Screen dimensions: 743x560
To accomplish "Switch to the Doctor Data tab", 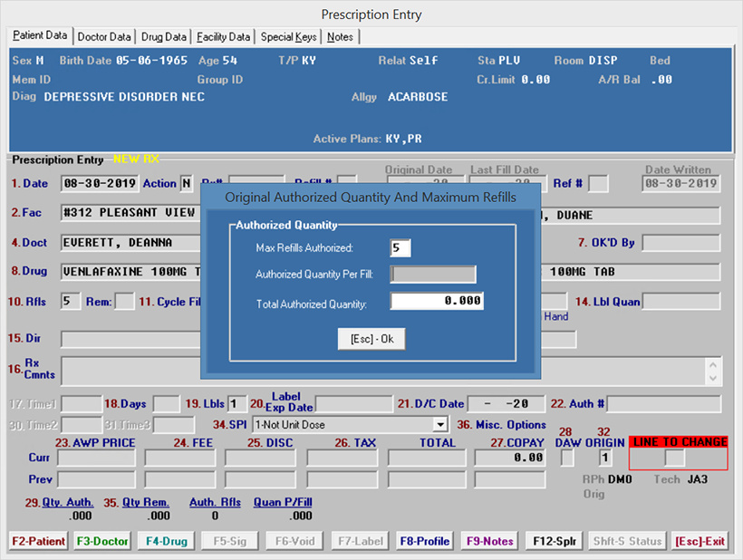I will 104,37.
